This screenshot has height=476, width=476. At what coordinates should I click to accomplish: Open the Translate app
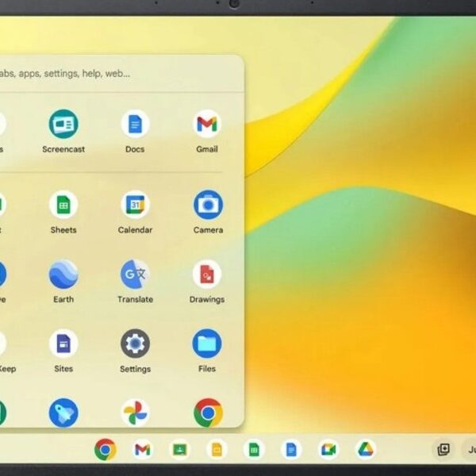[135, 274]
